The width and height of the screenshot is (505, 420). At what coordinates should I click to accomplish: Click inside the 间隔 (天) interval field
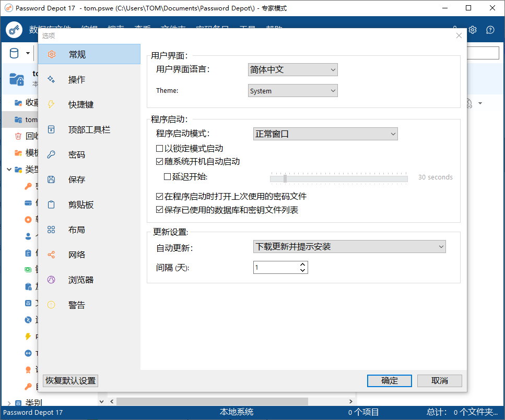(x=276, y=268)
